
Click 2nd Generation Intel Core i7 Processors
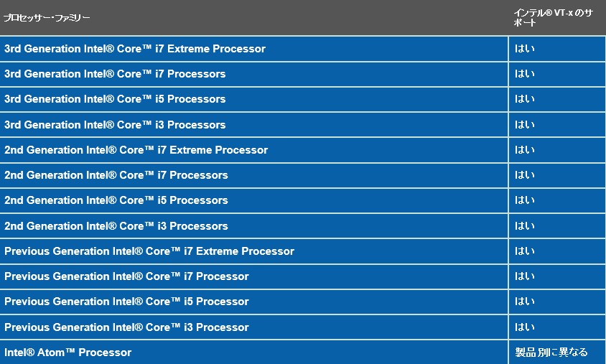tap(116, 175)
